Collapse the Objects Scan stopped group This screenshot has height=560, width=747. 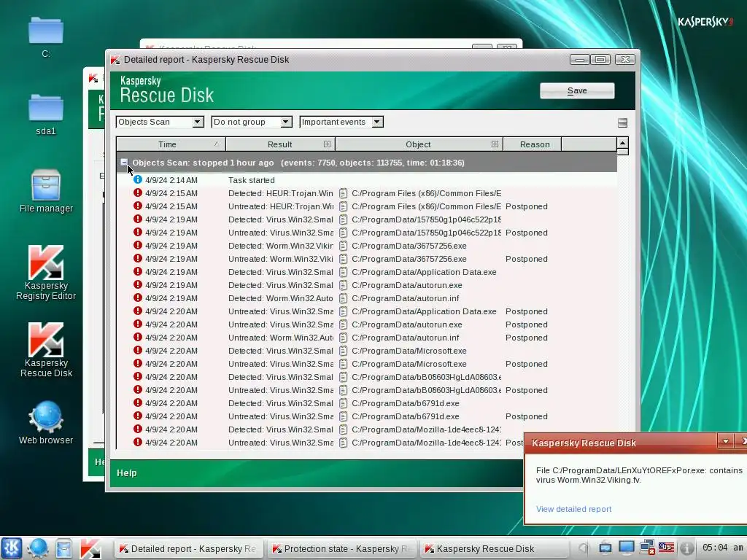(124, 163)
